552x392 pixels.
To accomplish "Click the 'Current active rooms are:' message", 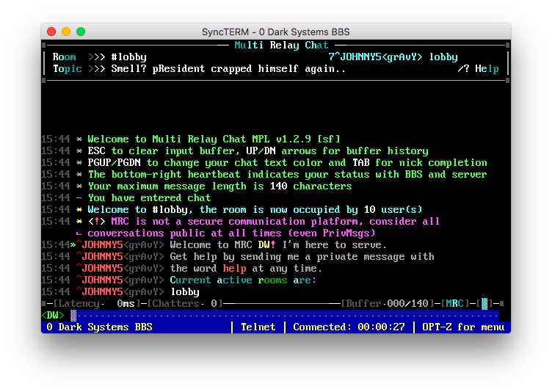I will point(243,280).
